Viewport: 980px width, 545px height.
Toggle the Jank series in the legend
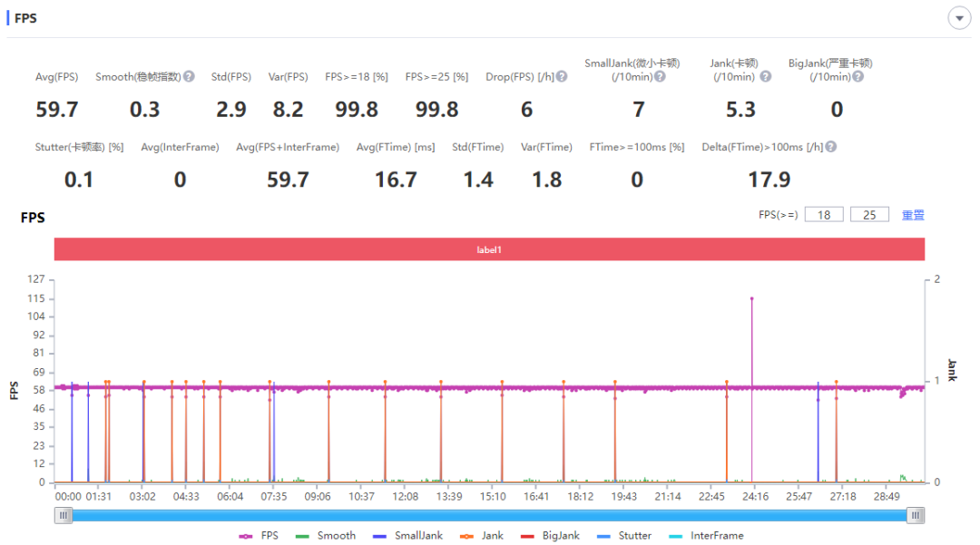[x=481, y=536]
